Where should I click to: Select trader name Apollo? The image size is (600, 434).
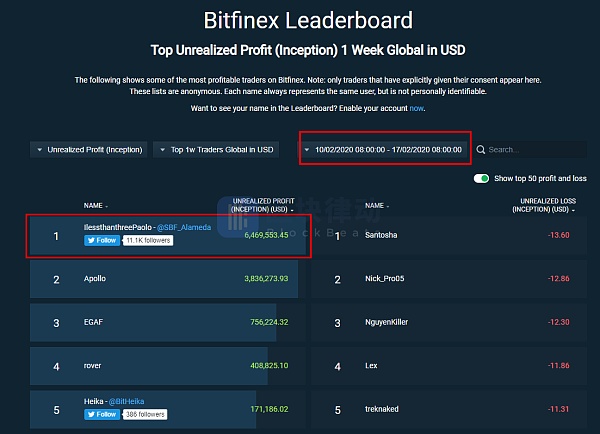95,279
